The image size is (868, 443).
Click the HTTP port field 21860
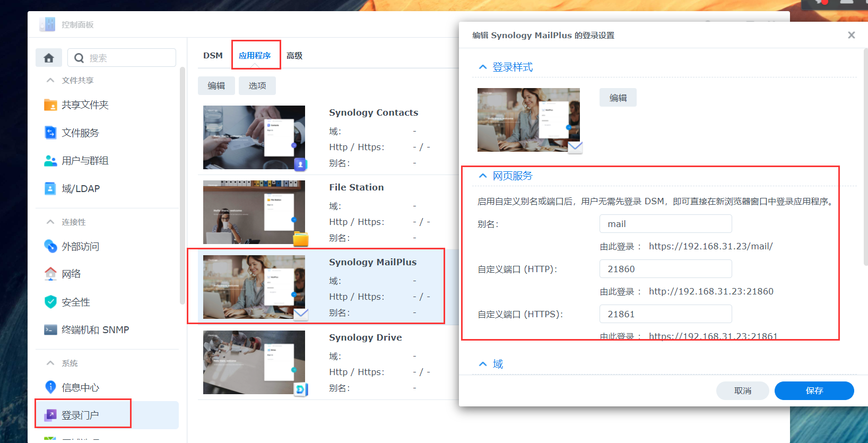click(666, 269)
